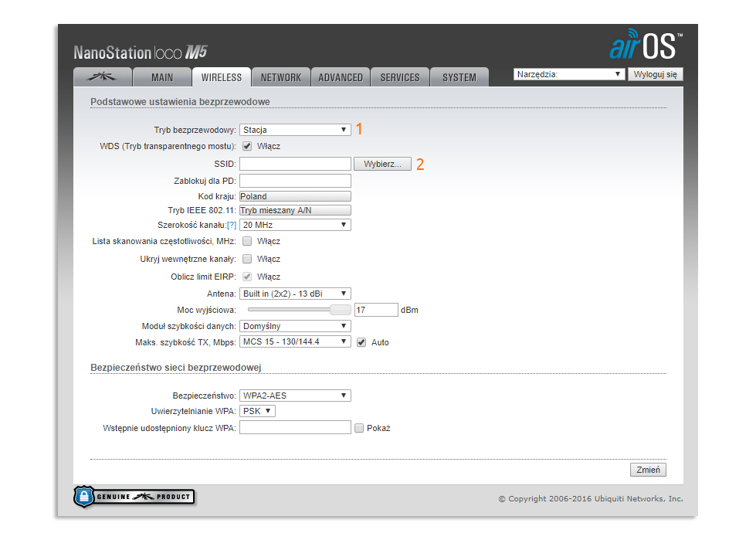Open the Tryb bezprzewodowy dropdown

[x=295, y=130]
